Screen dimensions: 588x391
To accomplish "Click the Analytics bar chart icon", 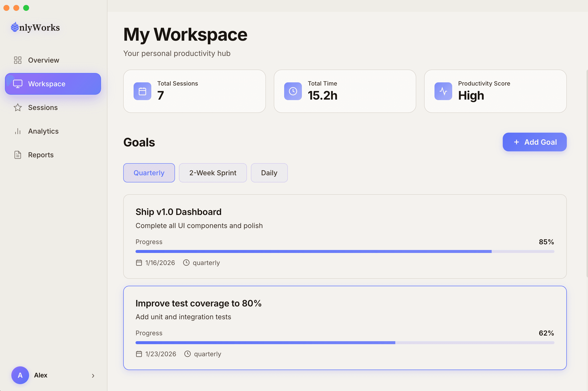I will (18, 131).
